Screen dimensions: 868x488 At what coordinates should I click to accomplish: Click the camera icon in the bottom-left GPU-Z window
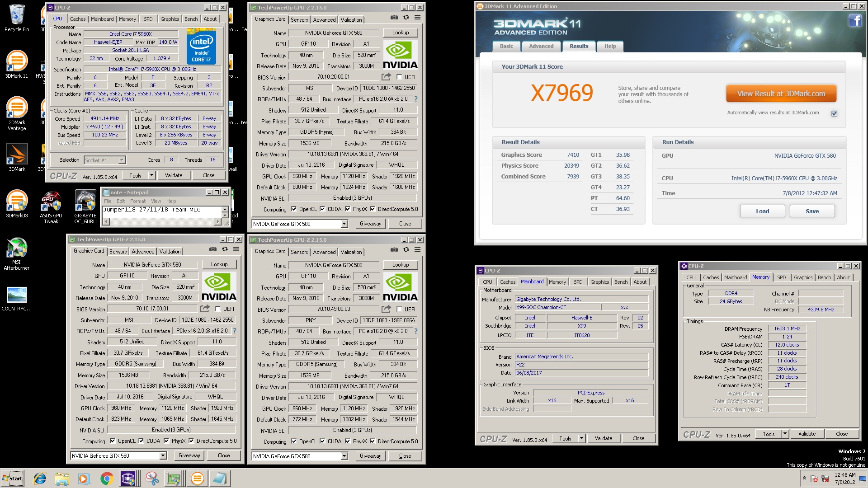[213, 249]
